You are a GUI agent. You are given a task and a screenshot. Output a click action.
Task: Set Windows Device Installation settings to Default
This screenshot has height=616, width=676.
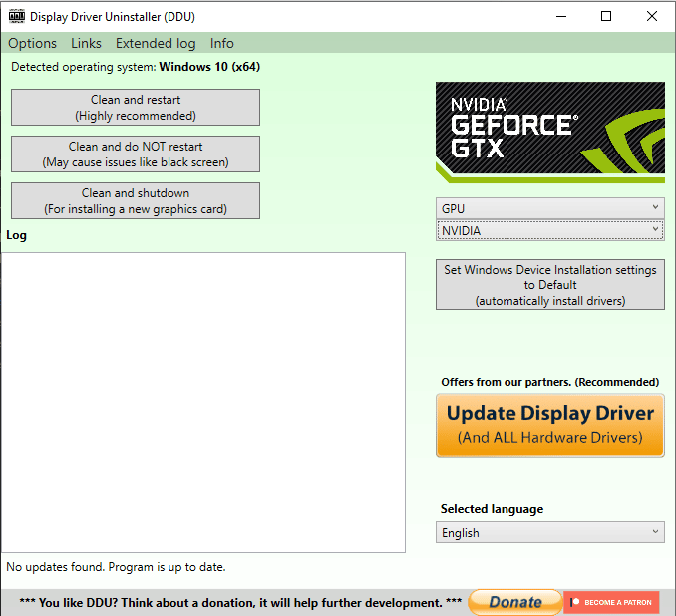[550, 285]
